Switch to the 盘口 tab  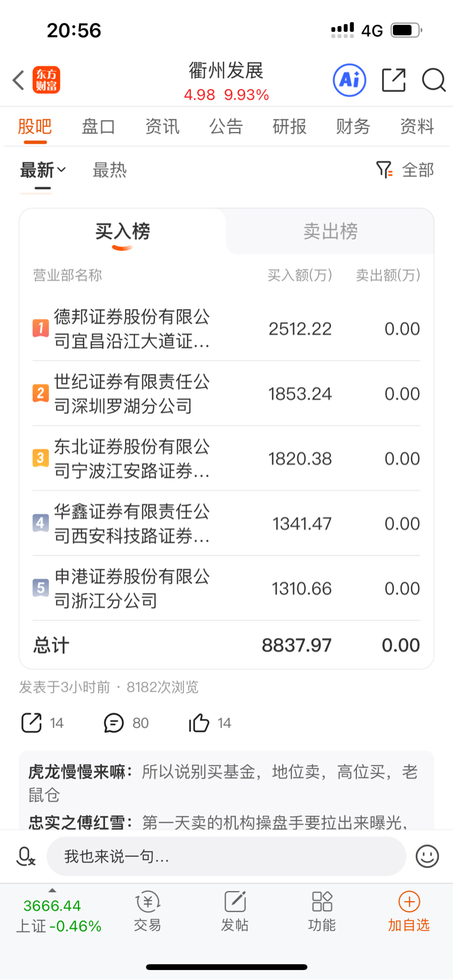(x=98, y=126)
